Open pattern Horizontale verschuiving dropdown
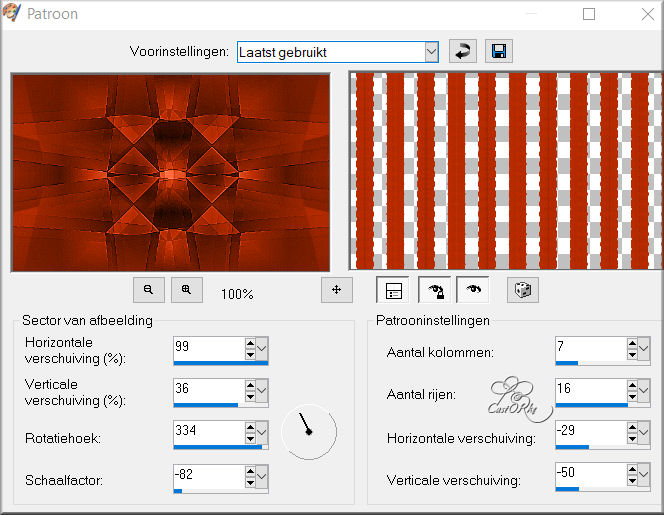This screenshot has height=515, width=664. click(x=644, y=432)
